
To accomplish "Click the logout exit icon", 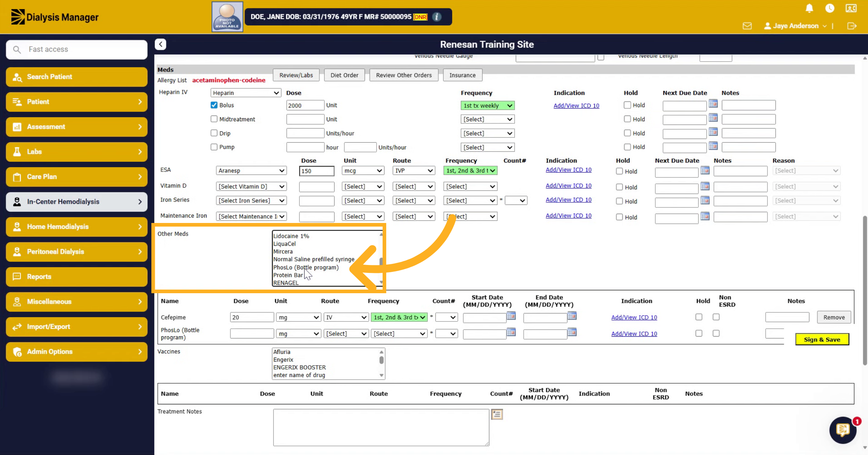I will [x=852, y=26].
